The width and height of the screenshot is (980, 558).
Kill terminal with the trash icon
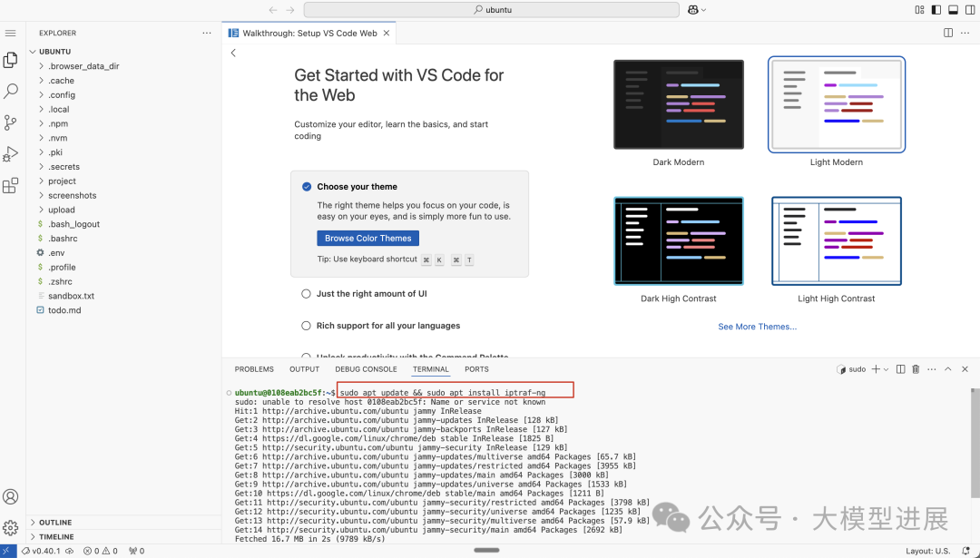point(916,369)
